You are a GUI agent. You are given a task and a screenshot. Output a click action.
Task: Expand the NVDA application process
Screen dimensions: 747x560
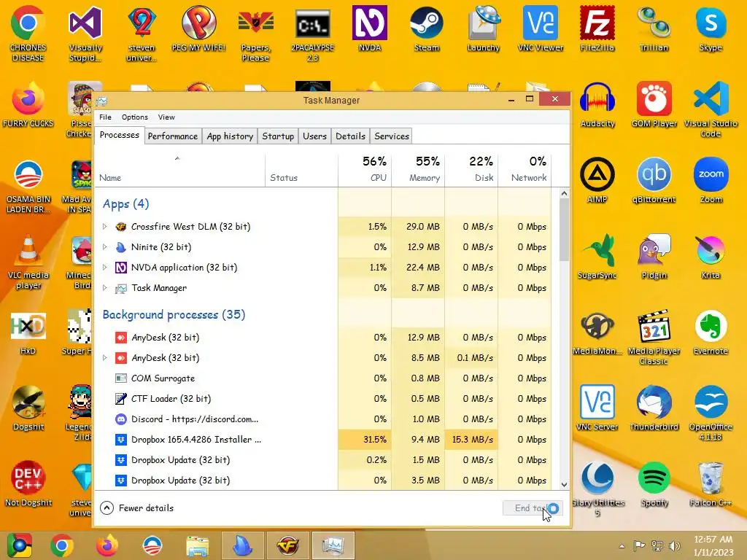pyautogui.click(x=105, y=268)
